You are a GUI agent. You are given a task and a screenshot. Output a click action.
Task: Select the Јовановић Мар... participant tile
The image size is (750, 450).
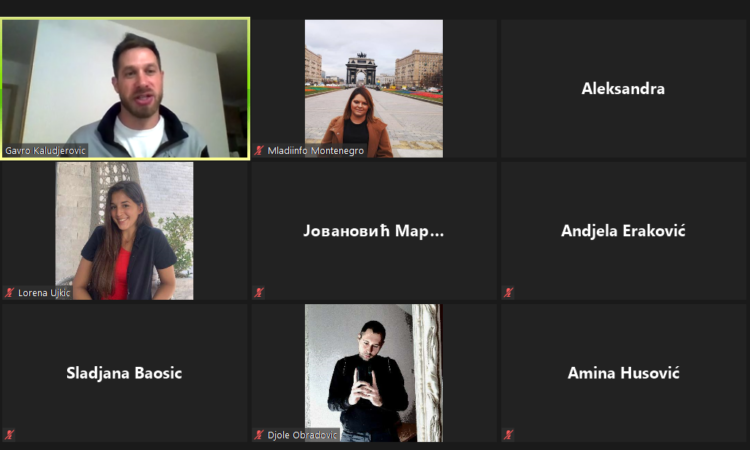374,231
